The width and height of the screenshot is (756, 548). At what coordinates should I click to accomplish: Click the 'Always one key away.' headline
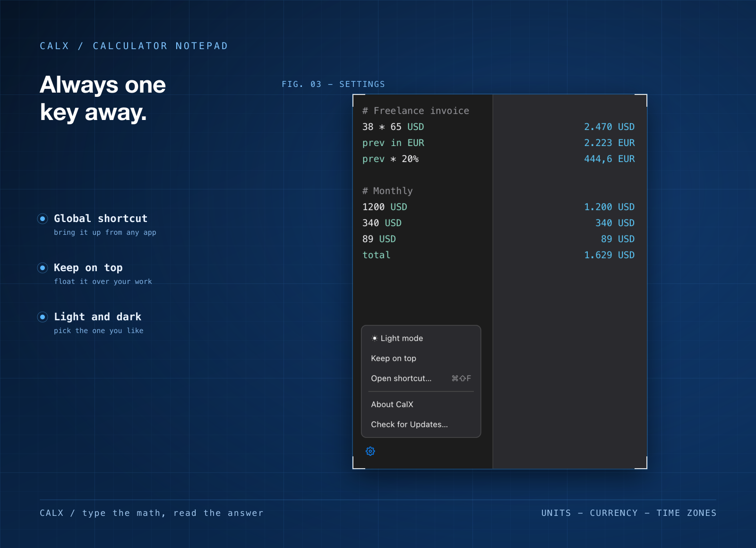pyautogui.click(x=103, y=98)
